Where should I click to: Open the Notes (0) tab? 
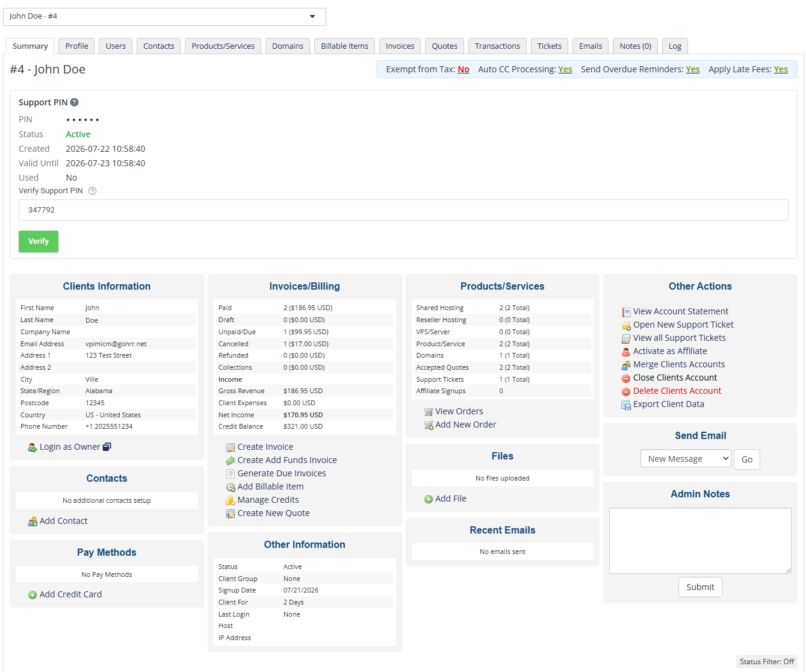pos(635,46)
